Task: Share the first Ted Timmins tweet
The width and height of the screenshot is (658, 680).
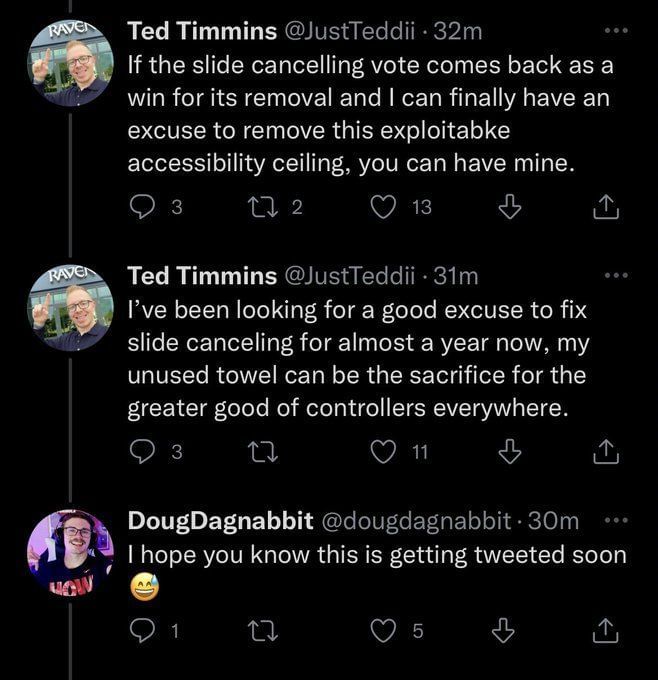Action: click(x=606, y=207)
